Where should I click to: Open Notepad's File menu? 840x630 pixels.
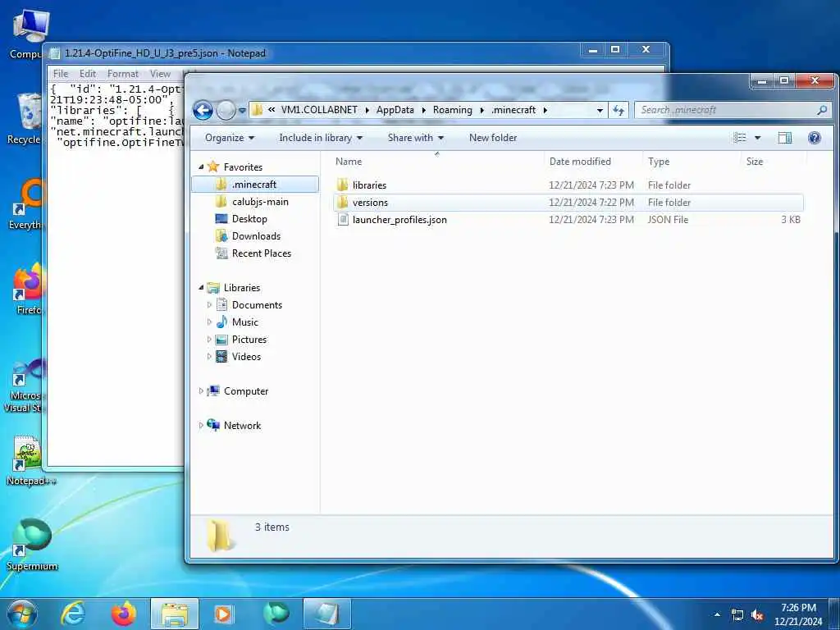(x=61, y=74)
